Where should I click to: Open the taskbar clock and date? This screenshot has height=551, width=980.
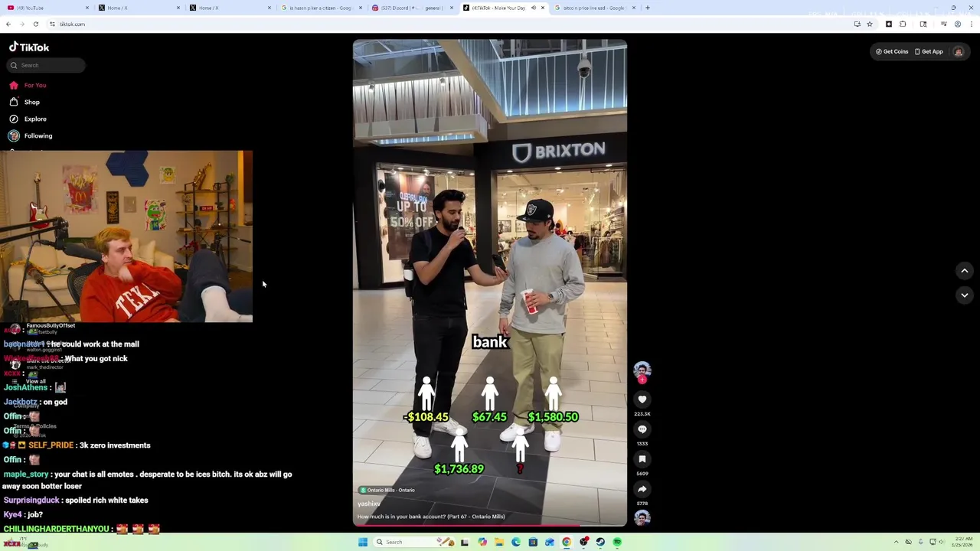pos(964,542)
